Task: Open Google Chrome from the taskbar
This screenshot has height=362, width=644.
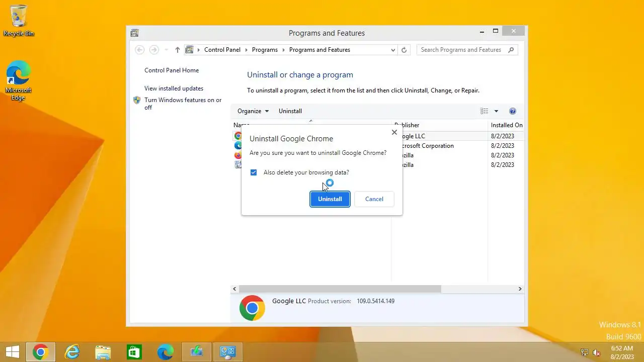Action: coord(41,352)
